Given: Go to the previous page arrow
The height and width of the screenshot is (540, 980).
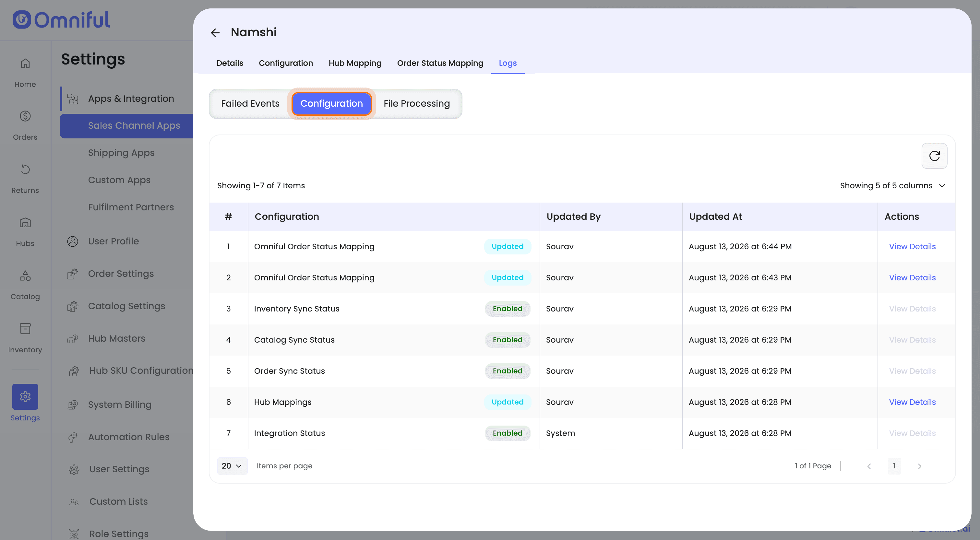Looking at the screenshot, I should (x=869, y=466).
